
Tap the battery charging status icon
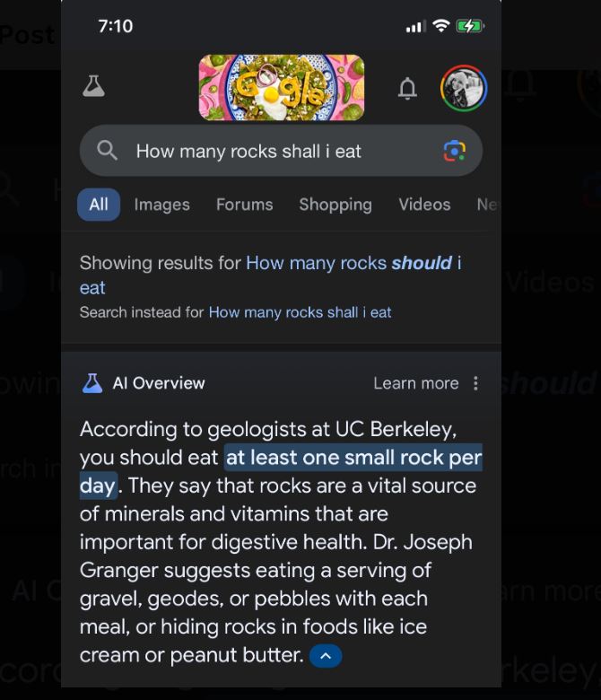point(470,26)
